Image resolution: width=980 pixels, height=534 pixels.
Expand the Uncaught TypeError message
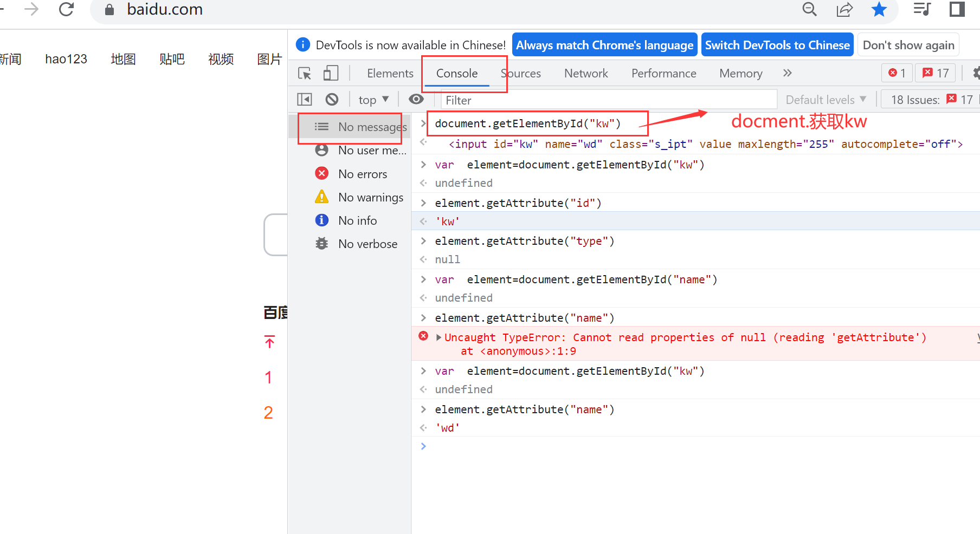point(439,337)
